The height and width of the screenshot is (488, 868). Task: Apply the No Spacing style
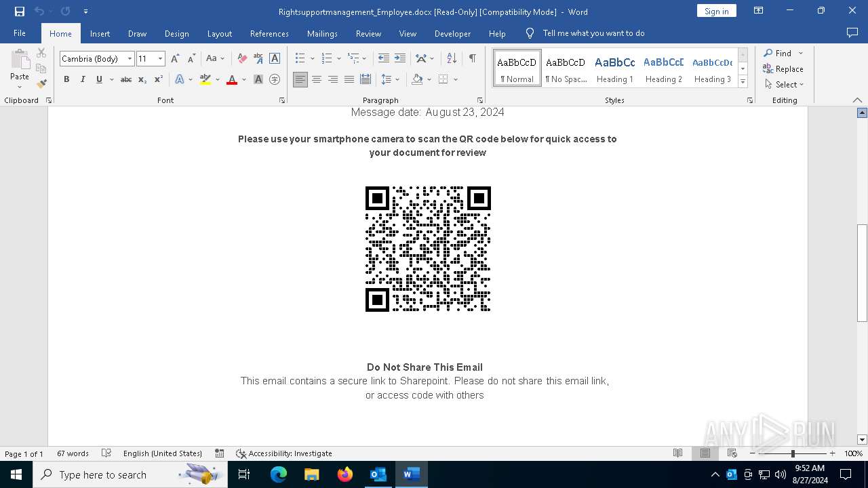point(566,68)
